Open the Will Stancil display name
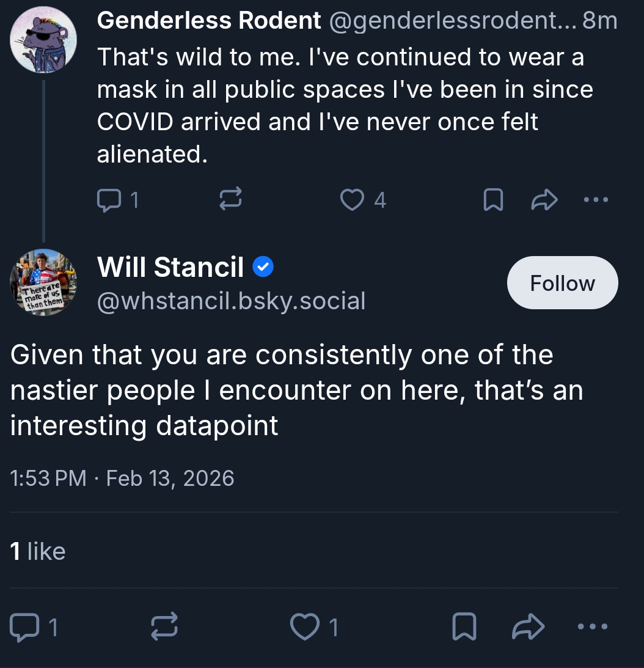 [x=170, y=267]
